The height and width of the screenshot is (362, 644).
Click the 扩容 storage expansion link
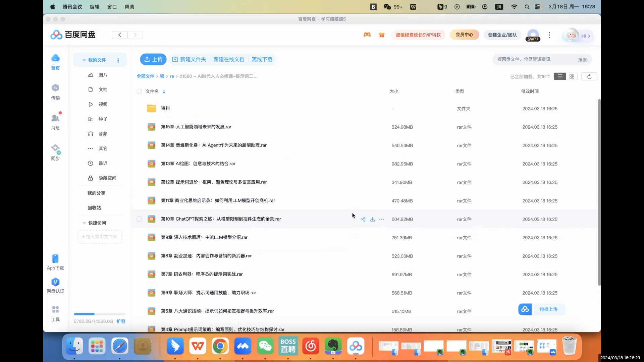pos(121,321)
